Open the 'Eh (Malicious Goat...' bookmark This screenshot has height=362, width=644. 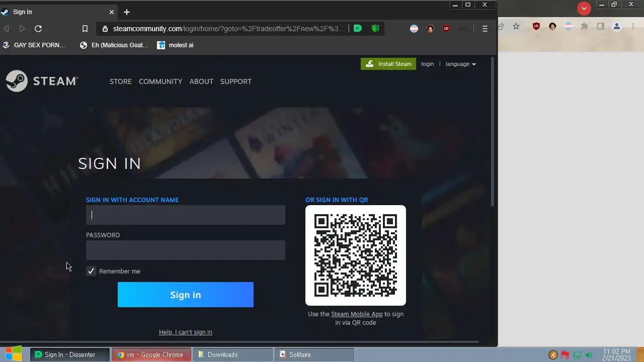[x=114, y=45]
